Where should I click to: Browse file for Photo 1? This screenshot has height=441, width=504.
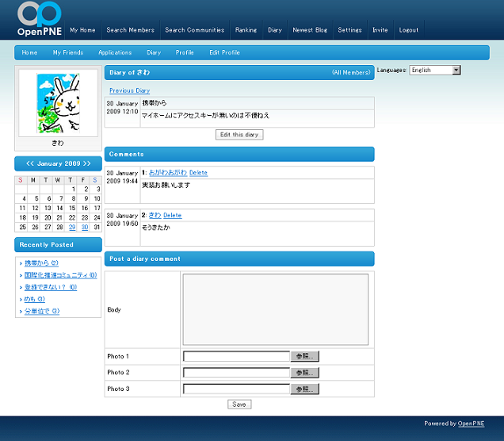(x=305, y=356)
